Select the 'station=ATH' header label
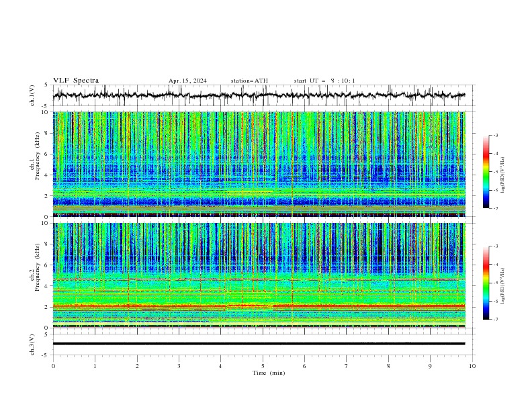Viewport: 532px width, 411px height. pos(249,81)
